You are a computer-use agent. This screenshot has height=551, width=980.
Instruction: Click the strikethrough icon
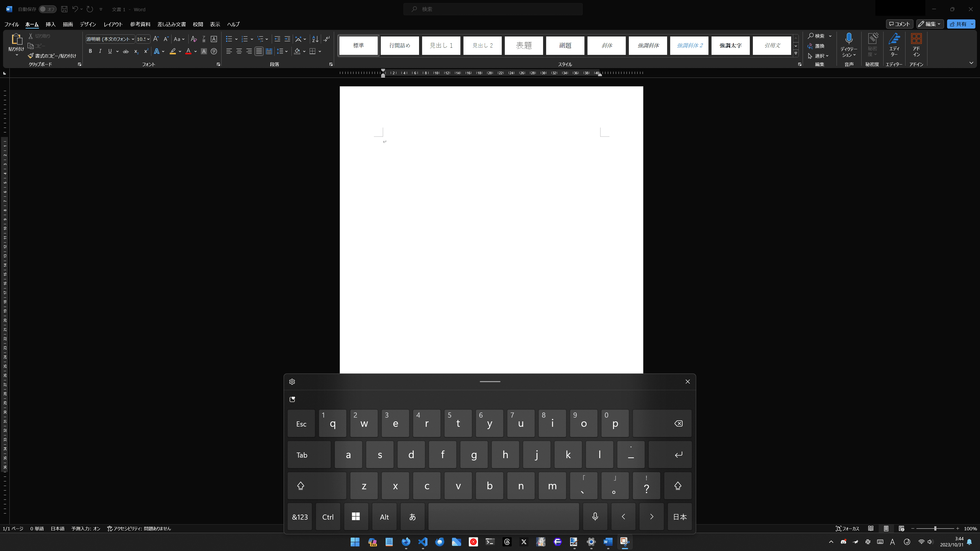126,51
